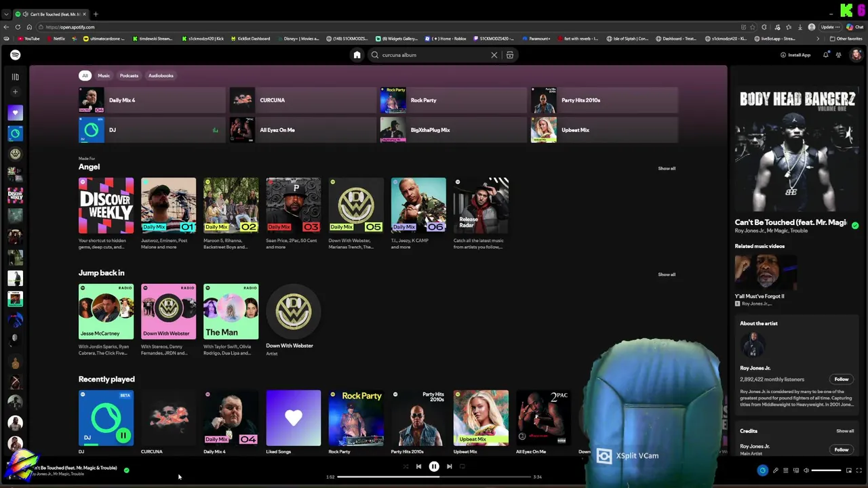This screenshot has height=488, width=868.
Task: Toggle saved checkmark in now playing bar
Action: 126,470
